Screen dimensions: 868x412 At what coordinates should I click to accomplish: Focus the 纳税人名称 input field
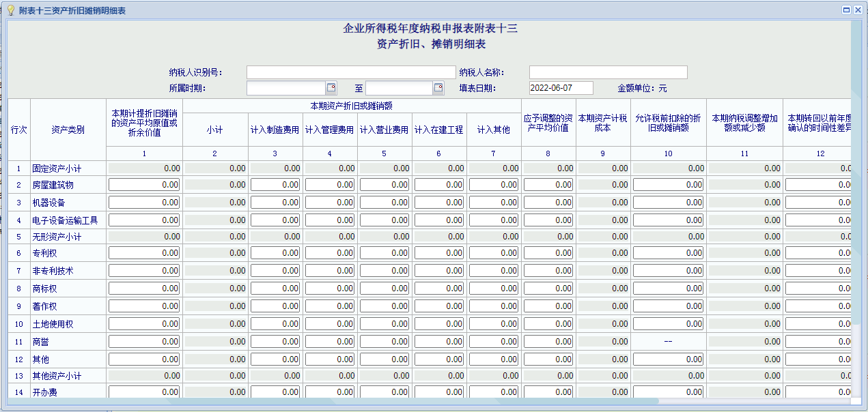point(608,72)
